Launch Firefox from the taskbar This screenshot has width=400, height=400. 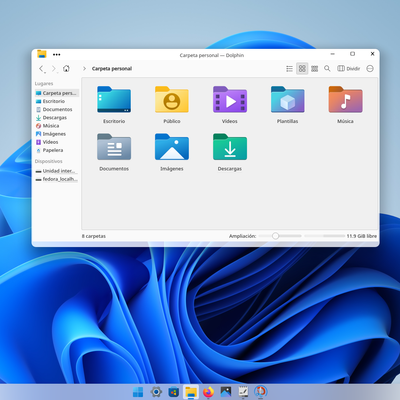[x=208, y=392]
